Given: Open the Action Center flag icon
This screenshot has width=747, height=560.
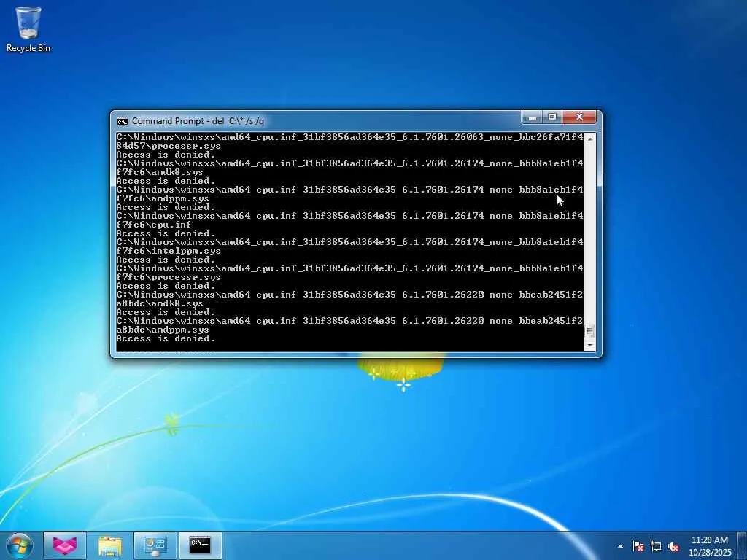Looking at the screenshot, I should coord(638,546).
